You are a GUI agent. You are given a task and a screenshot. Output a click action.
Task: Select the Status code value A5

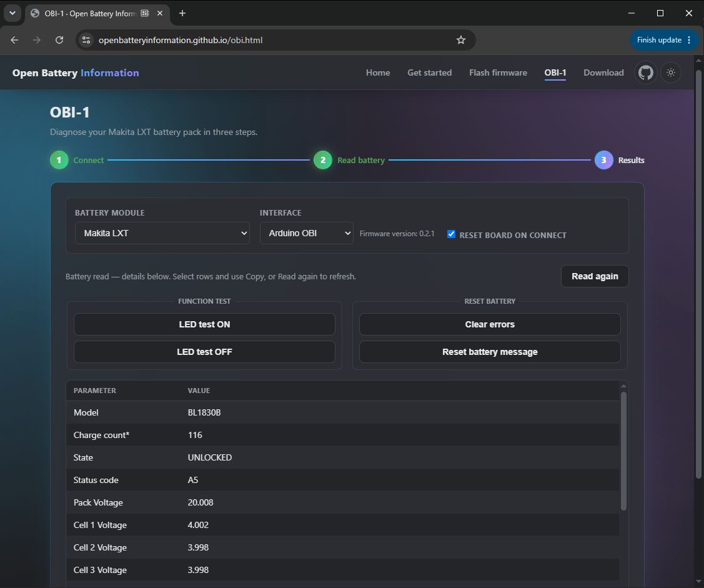(193, 480)
